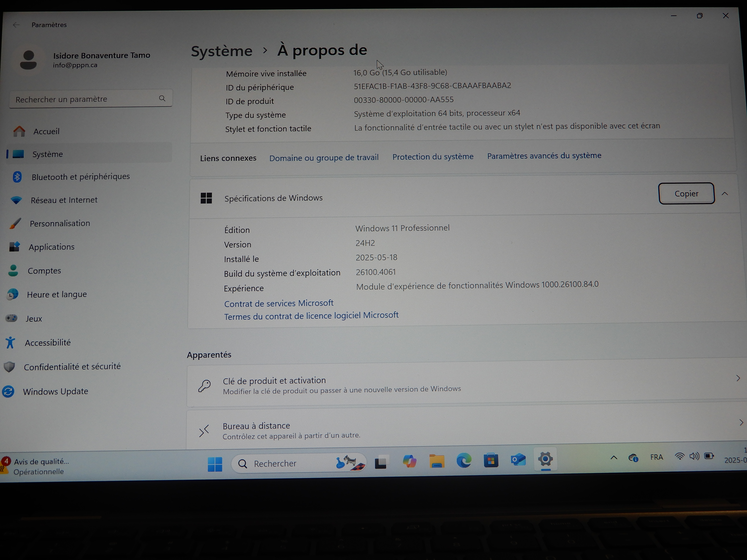Click the search magnifier icon in settings
The width and height of the screenshot is (747, 560).
pos(162,98)
